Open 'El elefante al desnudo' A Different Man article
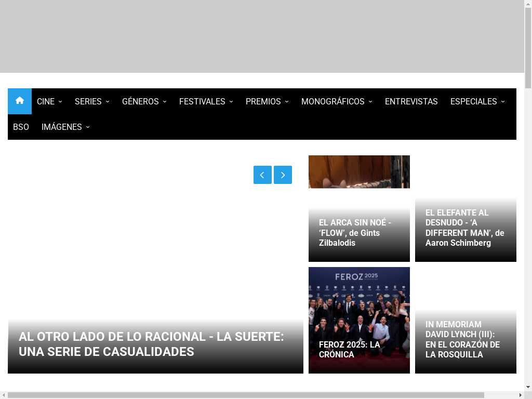 464,228
